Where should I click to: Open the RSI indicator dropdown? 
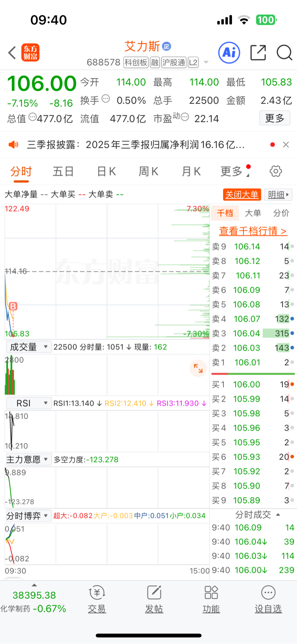pyautogui.click(x=28, y=403)
